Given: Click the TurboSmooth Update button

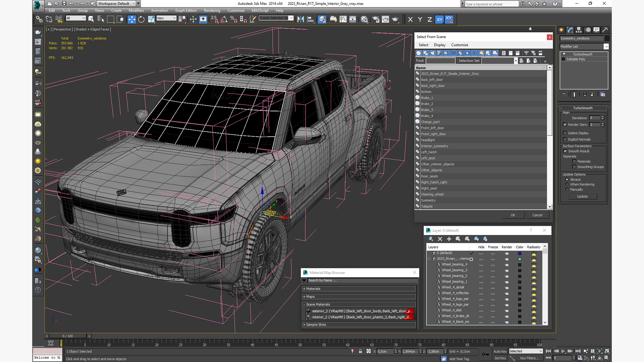Looking at the screenshot, I should pyautogui.click(x=582, y=196).
